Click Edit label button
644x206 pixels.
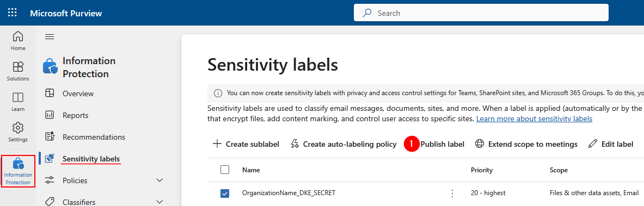click(611, 144)
